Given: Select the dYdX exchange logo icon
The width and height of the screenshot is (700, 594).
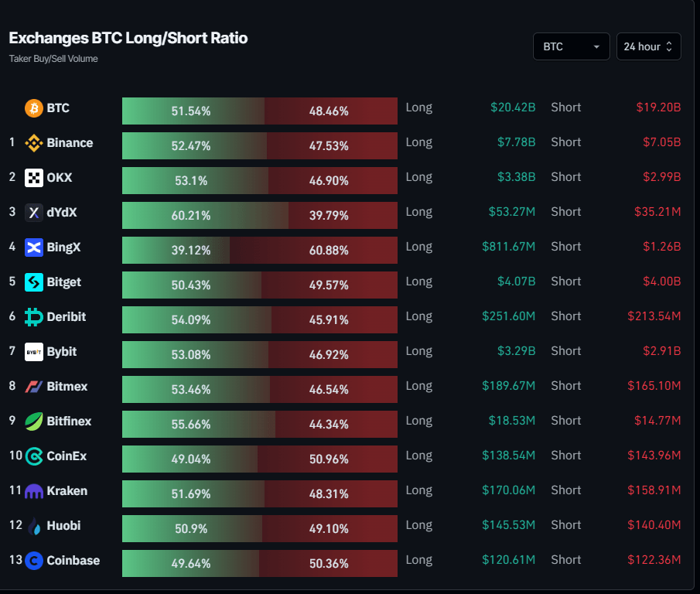Looking at the screenshot, I should (x=33, y=213).
